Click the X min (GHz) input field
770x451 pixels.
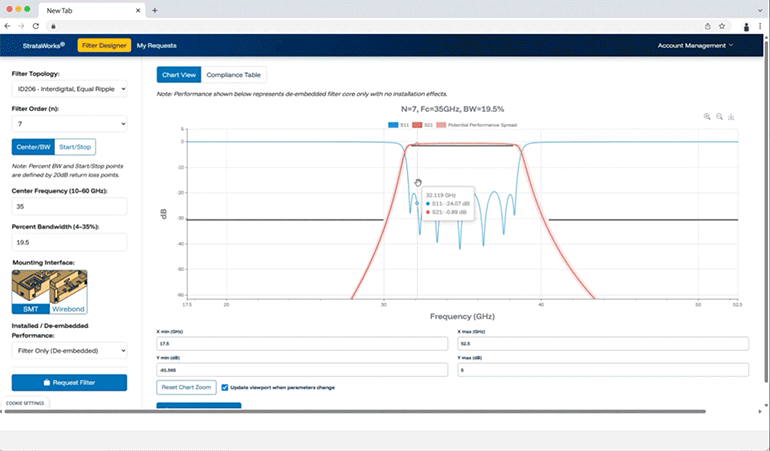(x=302, y=343)
